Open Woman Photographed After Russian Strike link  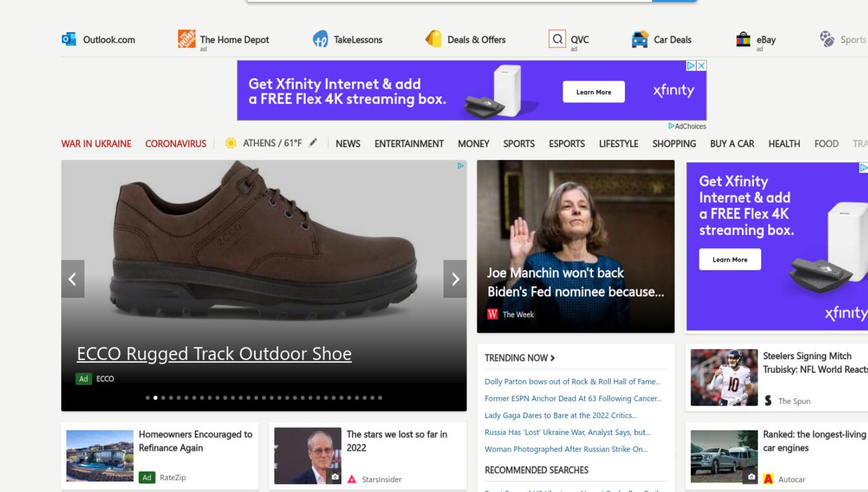pyautogui.click(x=566, y=449)
